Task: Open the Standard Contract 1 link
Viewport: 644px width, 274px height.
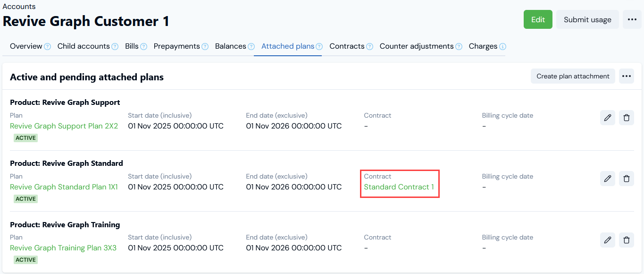Action: tap(399, 187)
